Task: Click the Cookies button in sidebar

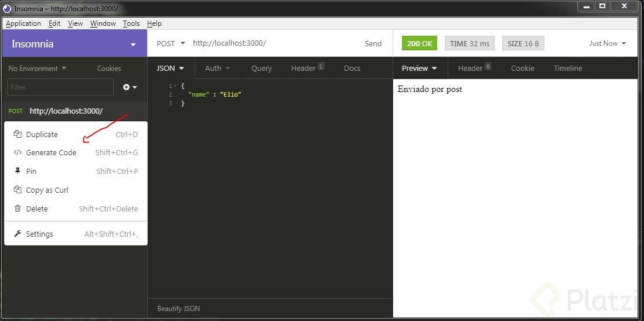Action: point(109,69)
